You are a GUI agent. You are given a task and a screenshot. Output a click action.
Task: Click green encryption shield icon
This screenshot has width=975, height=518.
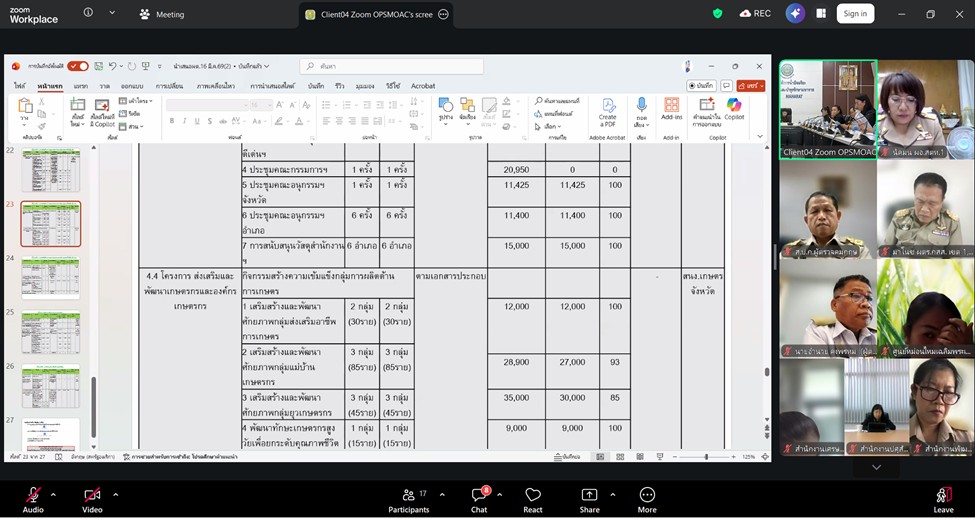718,14
